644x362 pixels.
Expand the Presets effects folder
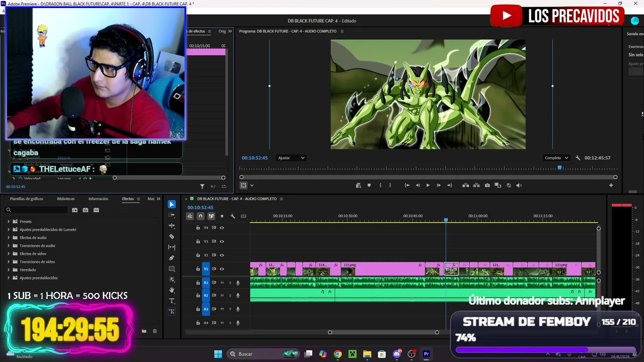coord(8,221)
